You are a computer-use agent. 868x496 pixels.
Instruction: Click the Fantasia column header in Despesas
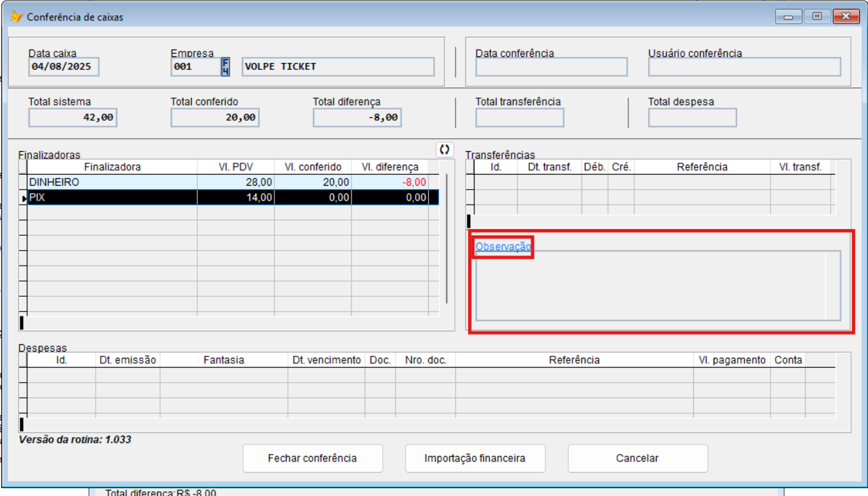(x=224, y=360)
